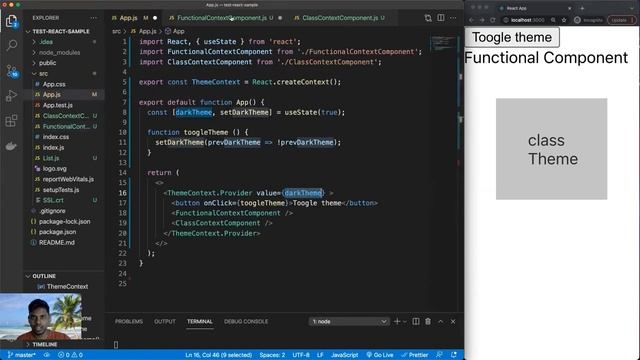640x360 pixels.
Task: Open index.css in file explorer
Action: 56,137
